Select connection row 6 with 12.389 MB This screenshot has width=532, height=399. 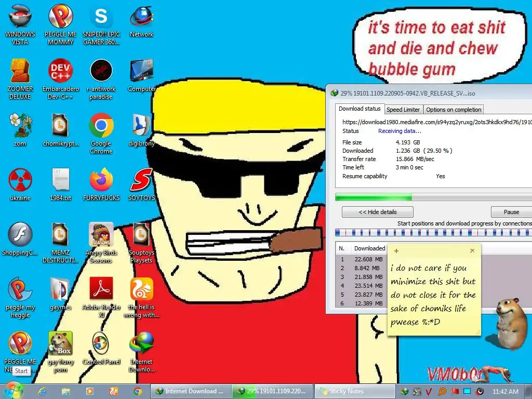[362, 303]
